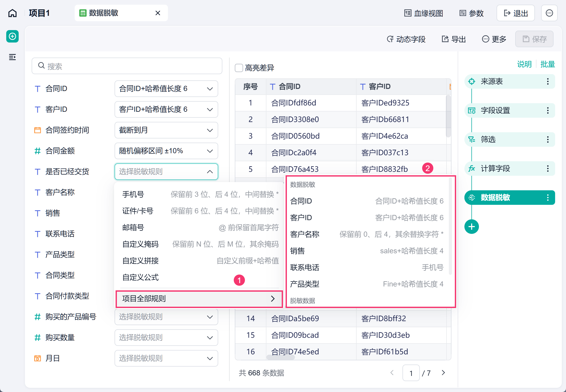Click the green add node icon in sidebar
Image resolution: width=566 pixels, height=392 pixels.
12,36
